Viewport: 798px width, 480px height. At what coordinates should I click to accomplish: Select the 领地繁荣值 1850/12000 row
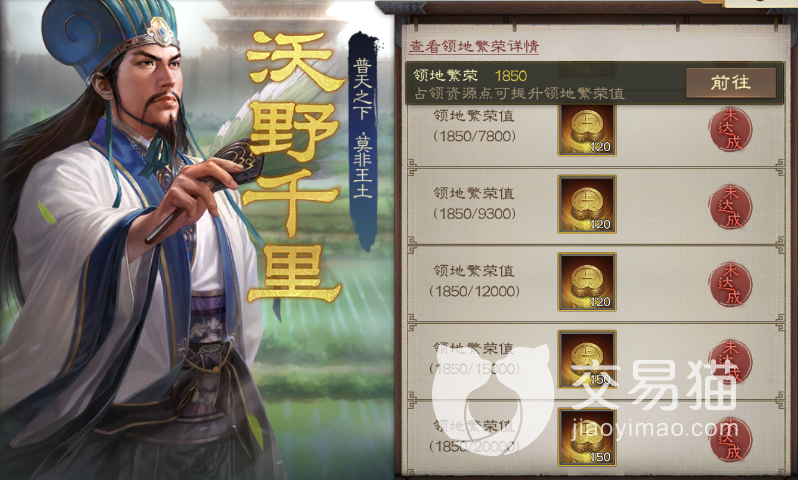pos(594,283)
